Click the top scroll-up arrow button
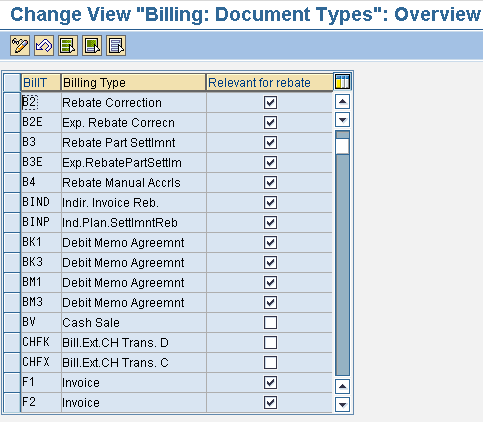Viewport: 483px width, 422px height. (342, 102)
